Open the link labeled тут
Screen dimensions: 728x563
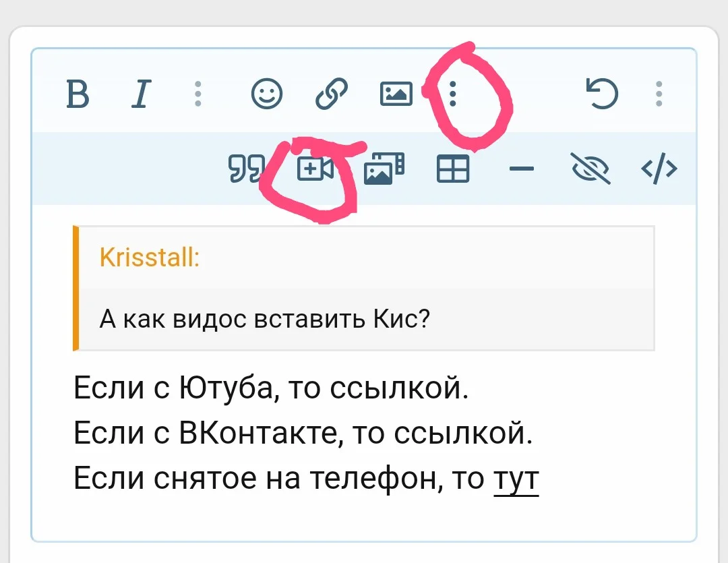point(516,478)
